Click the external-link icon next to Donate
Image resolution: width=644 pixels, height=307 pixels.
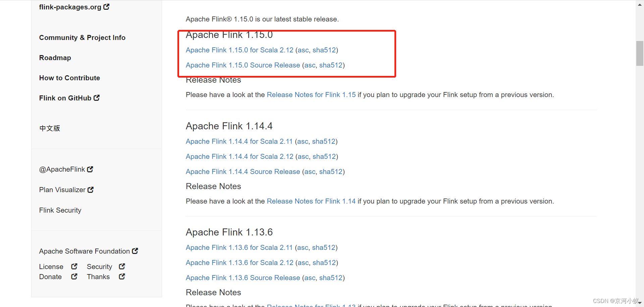[74, 276]
